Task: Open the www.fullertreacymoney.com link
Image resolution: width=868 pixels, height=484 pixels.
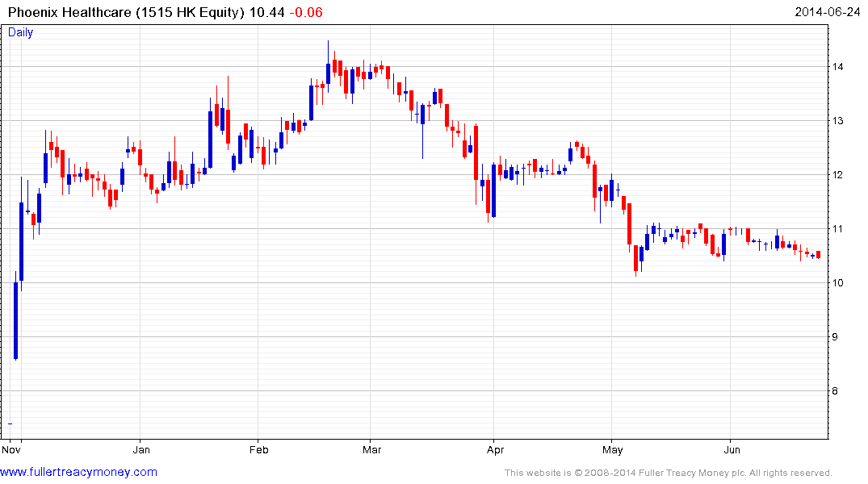Action: [x=78, y=473]
